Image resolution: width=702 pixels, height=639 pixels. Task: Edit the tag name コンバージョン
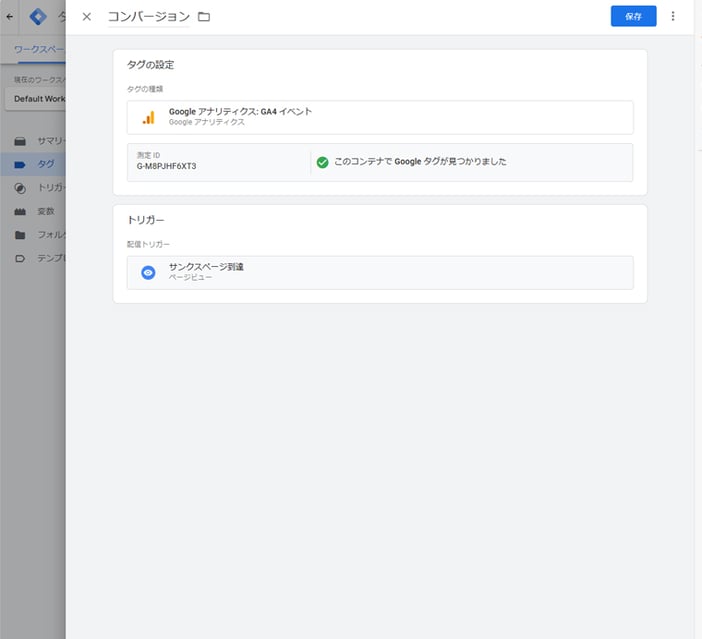click(x=149, y=17)
